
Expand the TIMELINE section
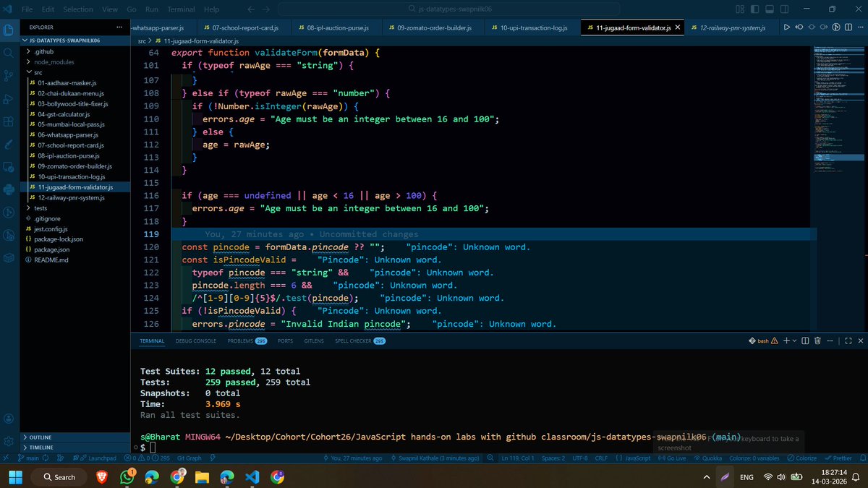74,448
